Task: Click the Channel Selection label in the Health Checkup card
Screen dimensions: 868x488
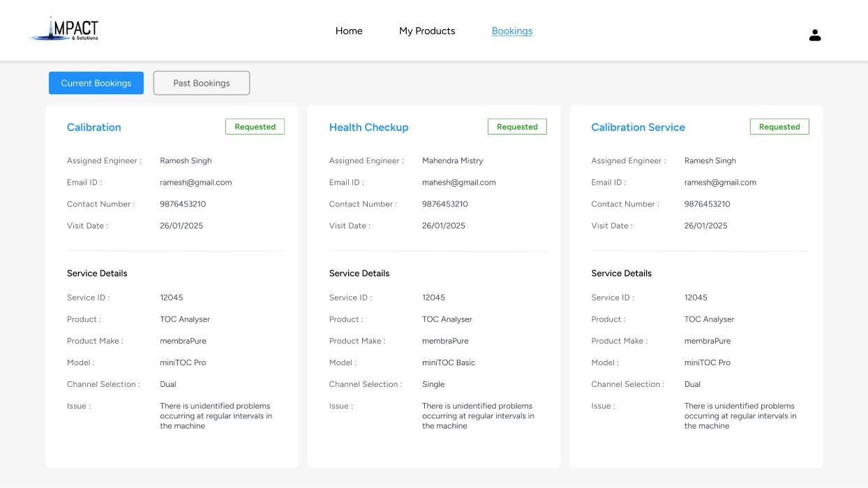Action: pyautogui.click(x=366, y=384)
